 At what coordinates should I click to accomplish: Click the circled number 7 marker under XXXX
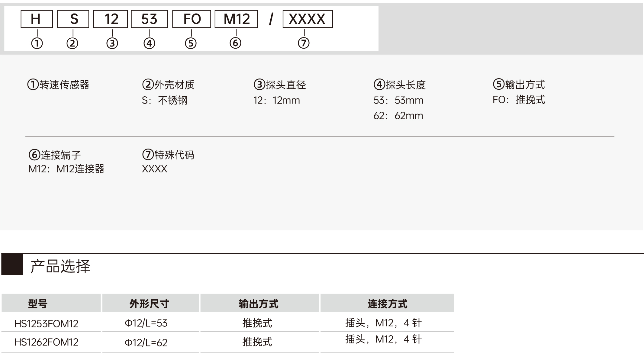(x=304, y=43)
